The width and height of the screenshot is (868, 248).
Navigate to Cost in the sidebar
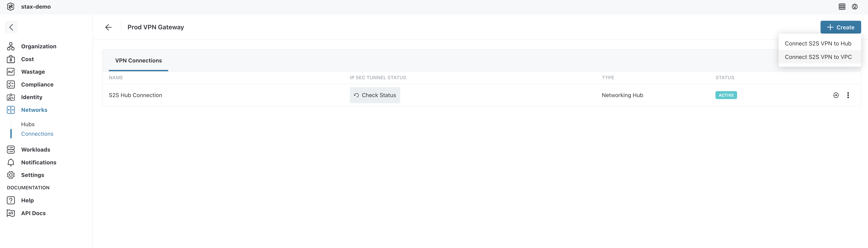[x=27, y=59]
